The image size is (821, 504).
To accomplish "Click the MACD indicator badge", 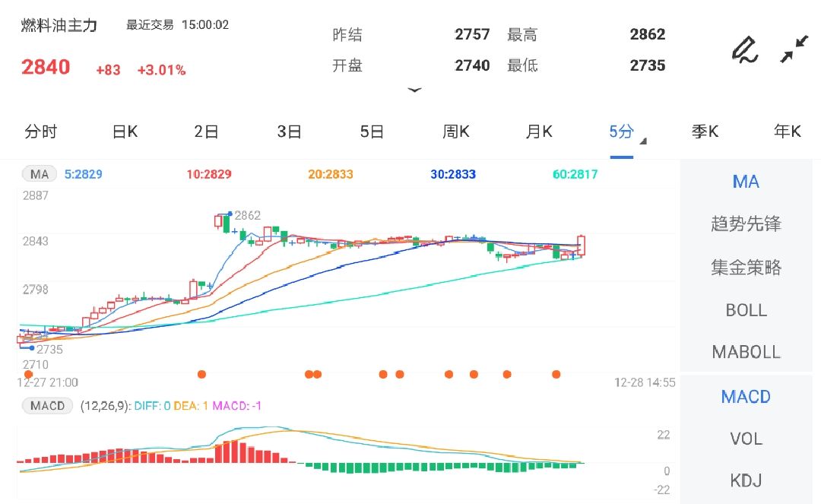I will pos(47,406).
